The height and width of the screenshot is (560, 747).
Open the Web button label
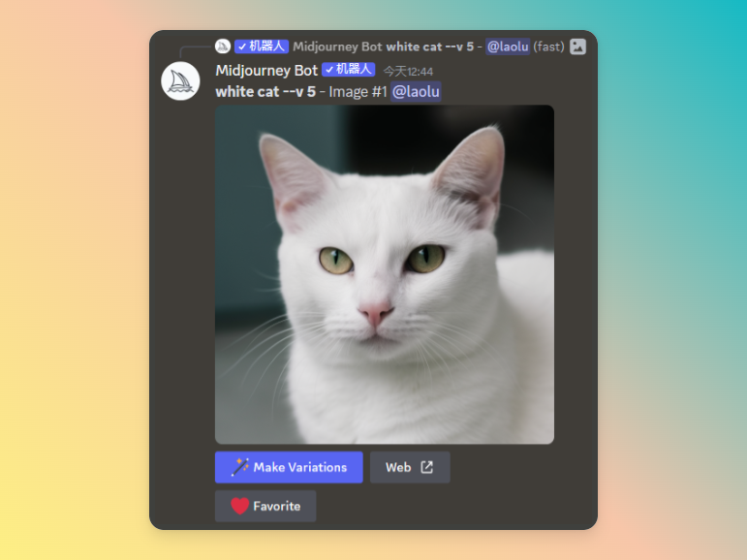398,467
